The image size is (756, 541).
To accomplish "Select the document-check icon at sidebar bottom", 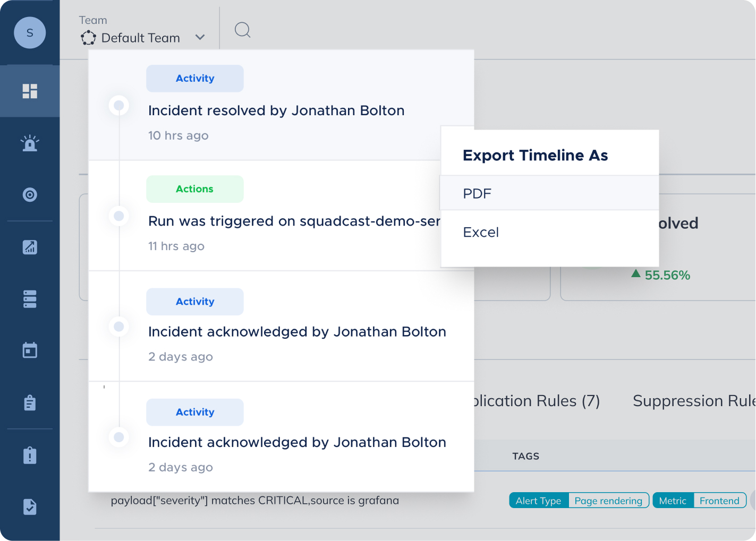I will [x=30, y=507].
